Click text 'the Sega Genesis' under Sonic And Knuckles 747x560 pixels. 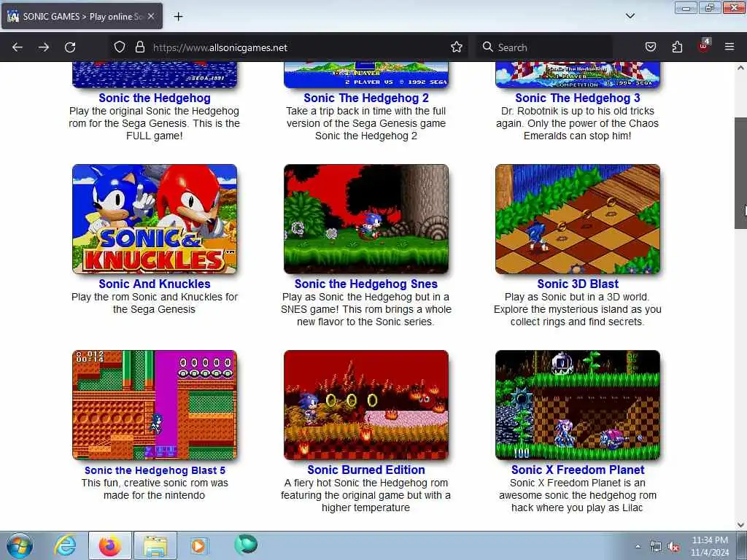(x=155, y=309)
